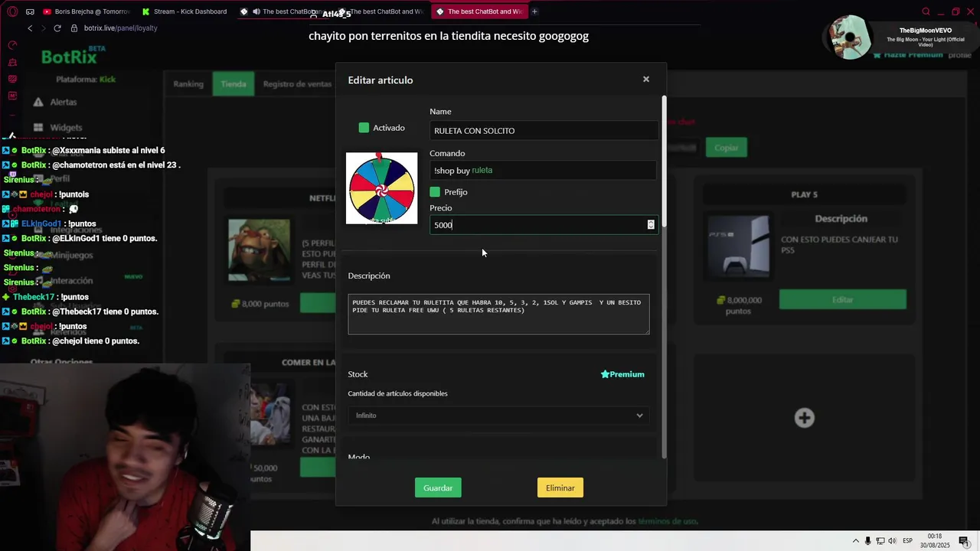980x551 pixels.
Task: Open Opera sidebar GX Control speedometer icon
Action: [x=12, y=45]
